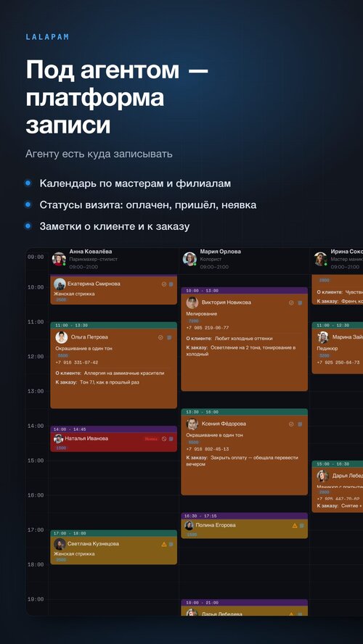Viewport: 363px width, 644px height.
Task: Click the warning triangle on Полина Егорова's card
Action: click(294, 525)
